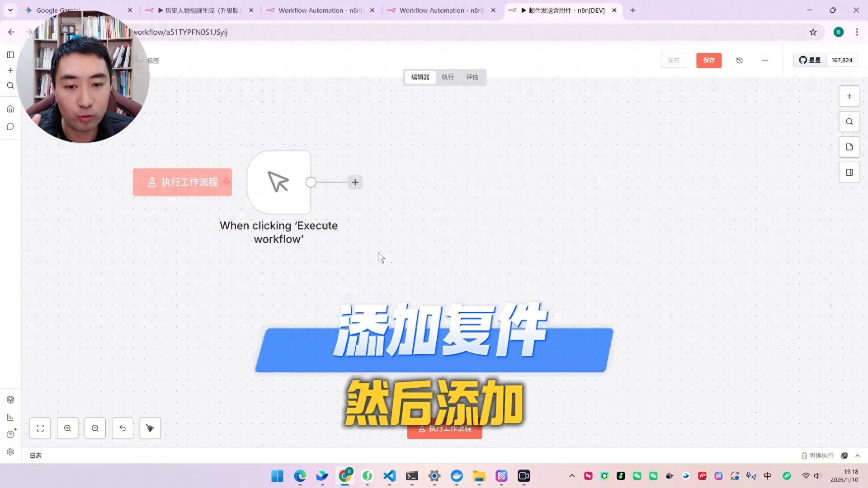Click the zoom in magnifier button

coord(68,428)
